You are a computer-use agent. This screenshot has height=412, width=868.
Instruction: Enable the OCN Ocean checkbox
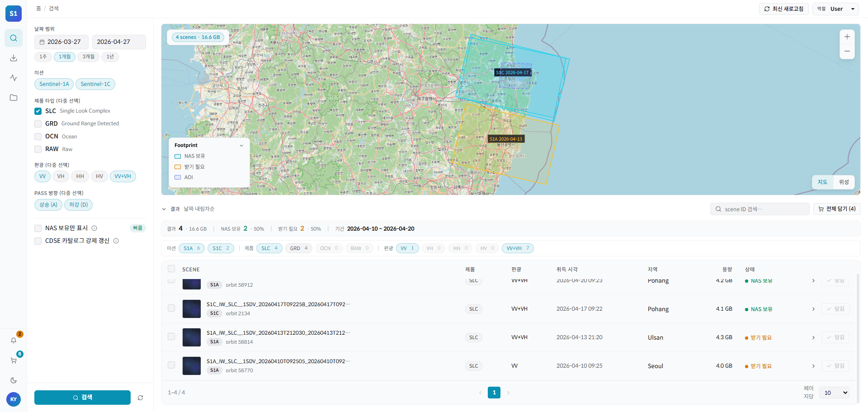(38, 136)
